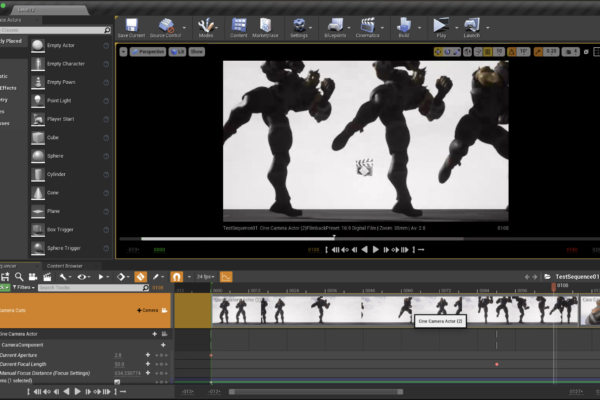Select the viewport rotate gizmo tool

coord(447,52)
